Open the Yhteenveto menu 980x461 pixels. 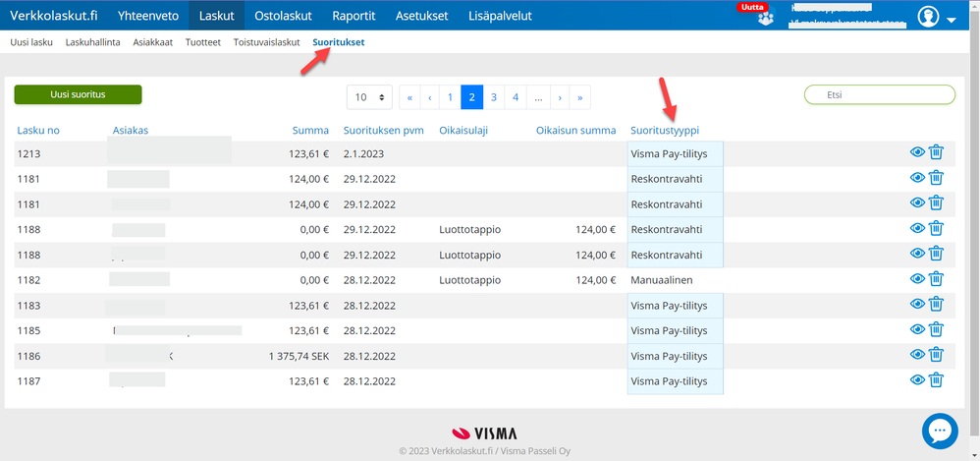[148, 16]
